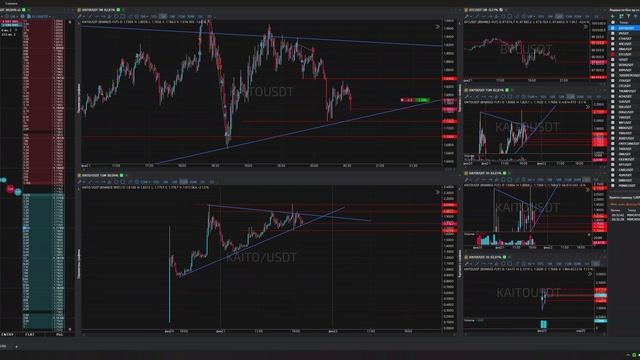Click the FLAT tab below the order book
The width and height of the screenshot is (640, 360).
click(x=30, y=334)
